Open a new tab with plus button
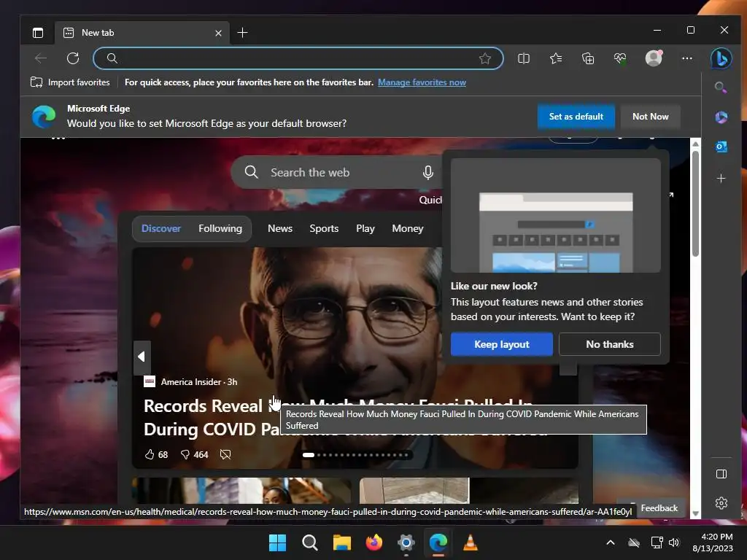 click(x=242, y=32)
